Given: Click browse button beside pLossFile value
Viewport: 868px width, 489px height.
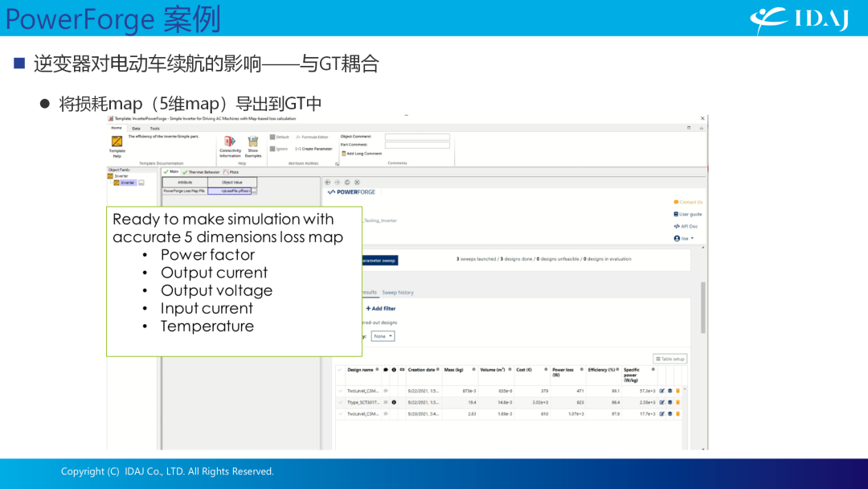Looking at the screenshot, I should [x=254, y=191].
